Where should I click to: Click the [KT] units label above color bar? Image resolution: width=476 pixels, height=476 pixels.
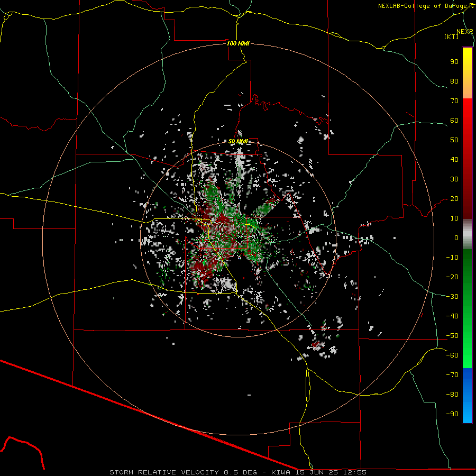[452, 36]
